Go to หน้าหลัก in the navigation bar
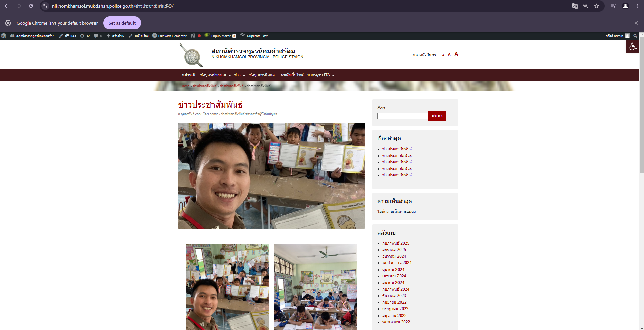The width and height of the screenshot is (644, 330). (x=189, y=75)
